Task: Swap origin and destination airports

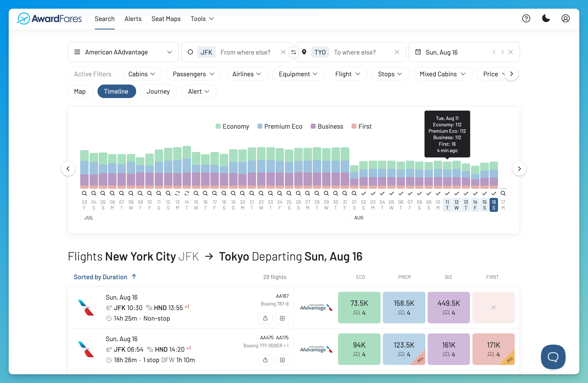Action: coord(294,52)
